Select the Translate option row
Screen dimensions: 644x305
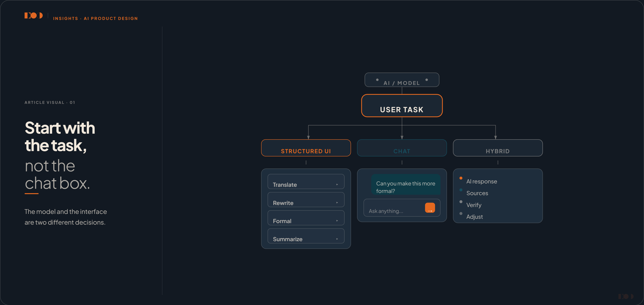[x=306, y=181]
